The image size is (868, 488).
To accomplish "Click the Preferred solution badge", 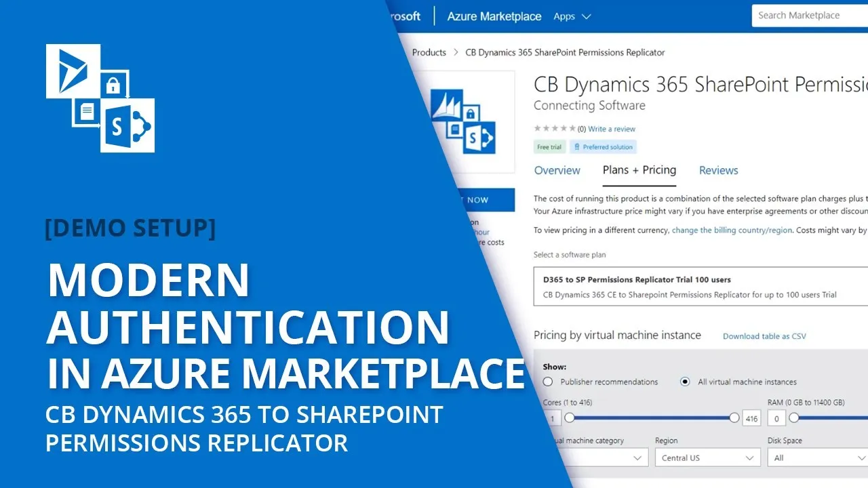I will click(x=603, y=147).
